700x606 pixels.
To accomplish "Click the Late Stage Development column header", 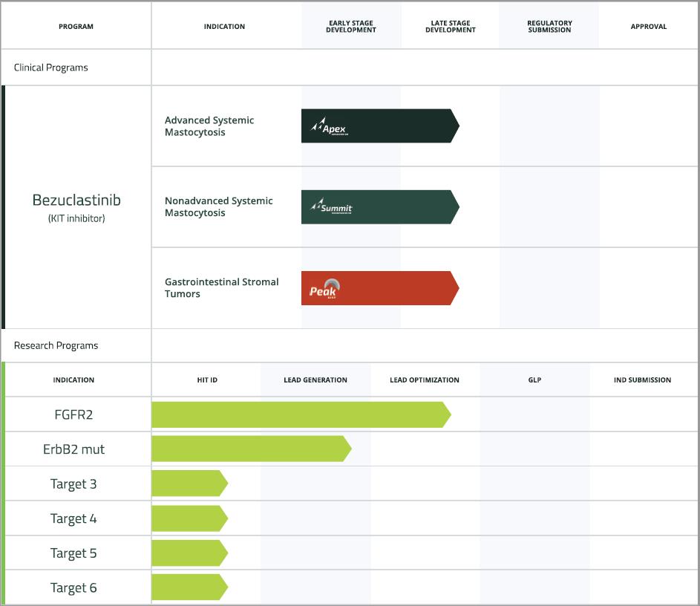I will [451, 27].
